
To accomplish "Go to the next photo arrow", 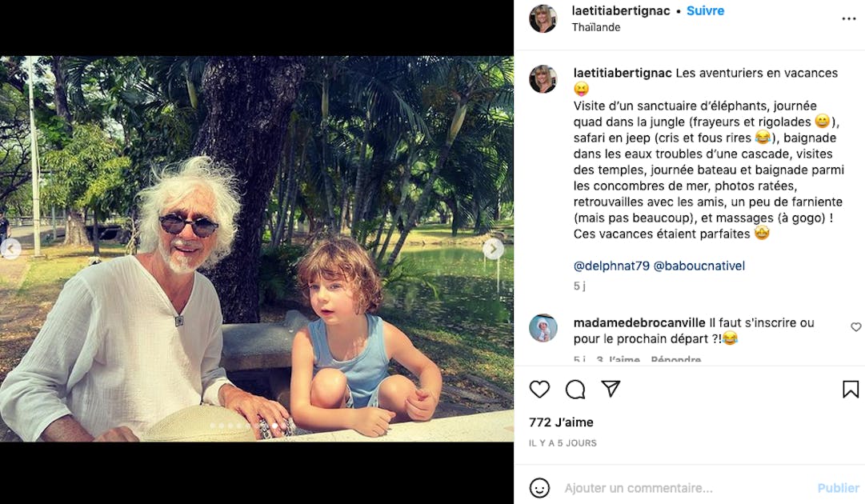I will 493,250.
